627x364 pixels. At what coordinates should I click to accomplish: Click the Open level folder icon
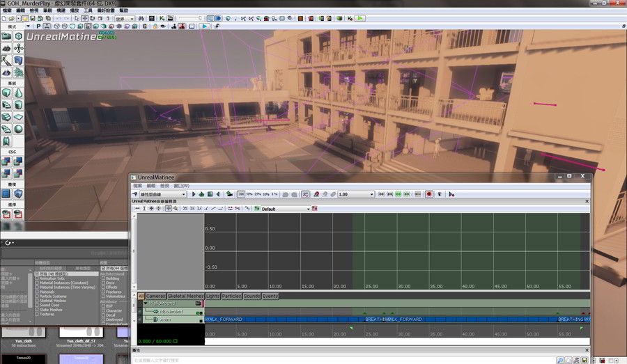tap(11, 18)
